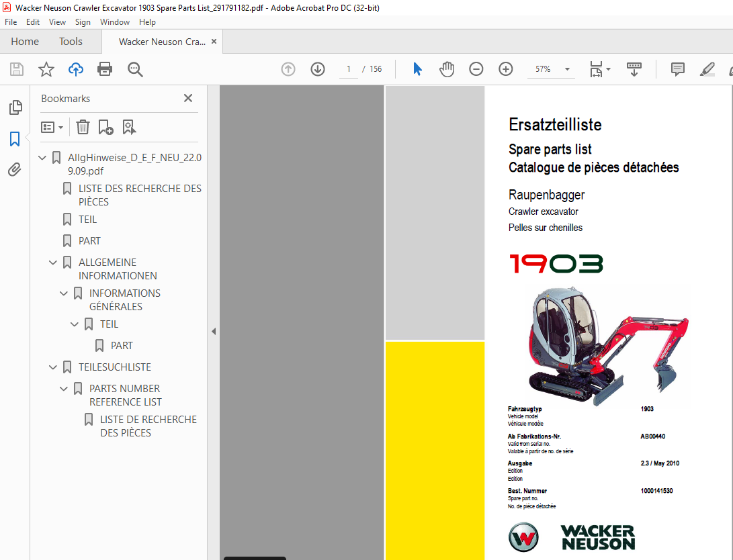
Task: Open TEIL under INFORMATIONS GÉNÉRALES
Action: point(109,324)
